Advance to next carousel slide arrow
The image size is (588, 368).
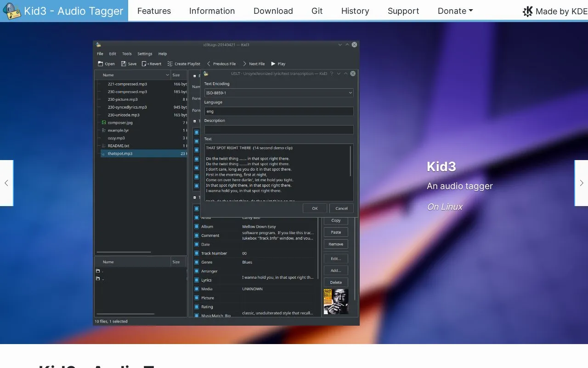point(582,183)
